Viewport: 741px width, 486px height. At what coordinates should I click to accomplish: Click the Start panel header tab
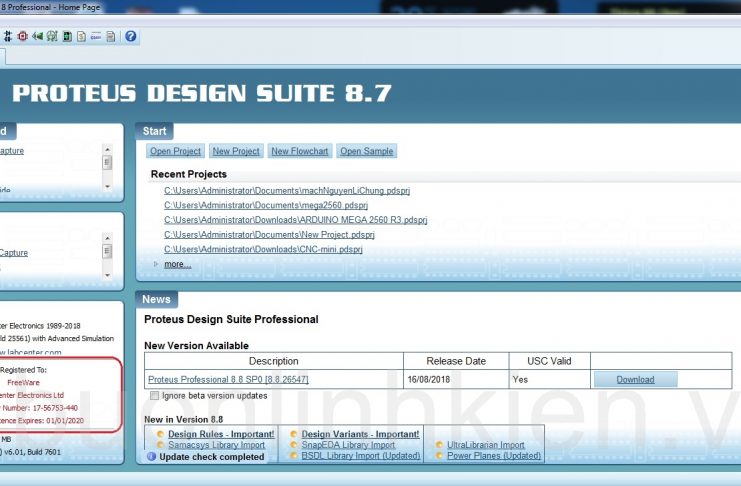(154, 131)
